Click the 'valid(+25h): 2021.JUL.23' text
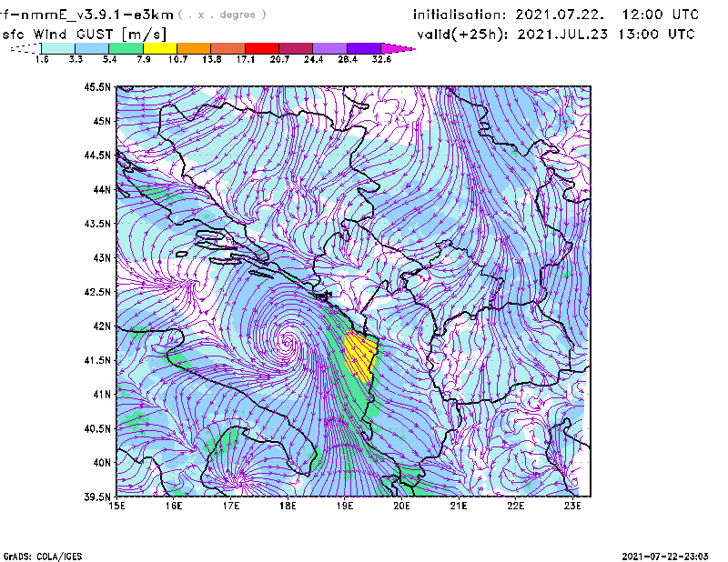This screenshot has height=562, width=728. [512, 35]
